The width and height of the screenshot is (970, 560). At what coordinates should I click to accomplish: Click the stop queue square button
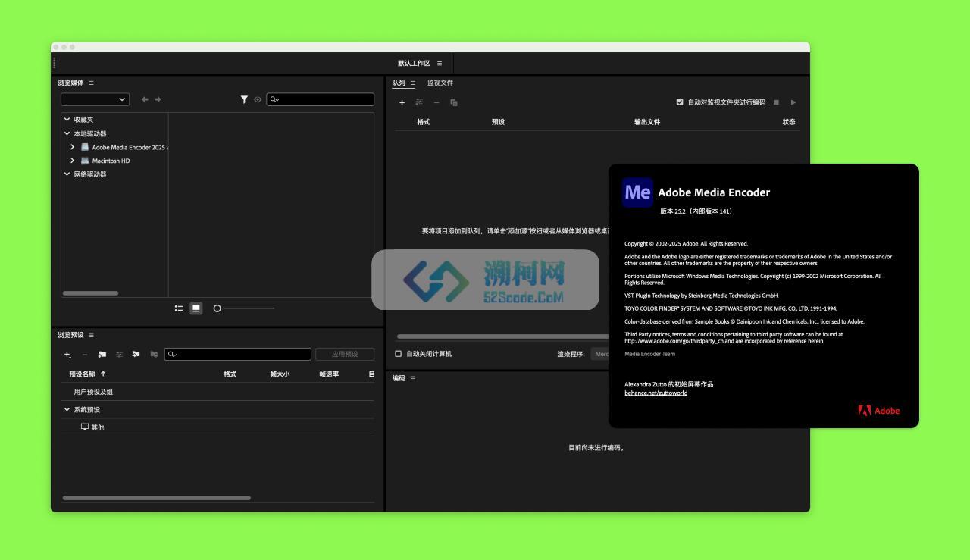tap(776, 102)
